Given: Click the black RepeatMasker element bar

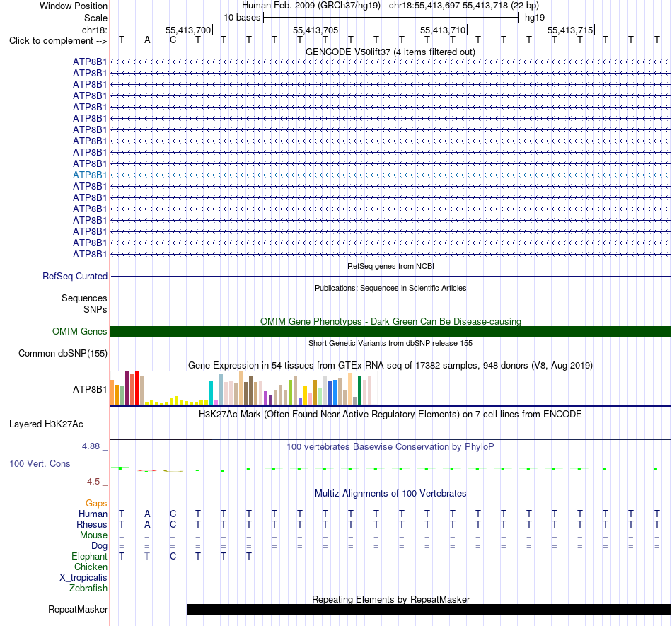Looking at the screenshot, I should [429, 609].
